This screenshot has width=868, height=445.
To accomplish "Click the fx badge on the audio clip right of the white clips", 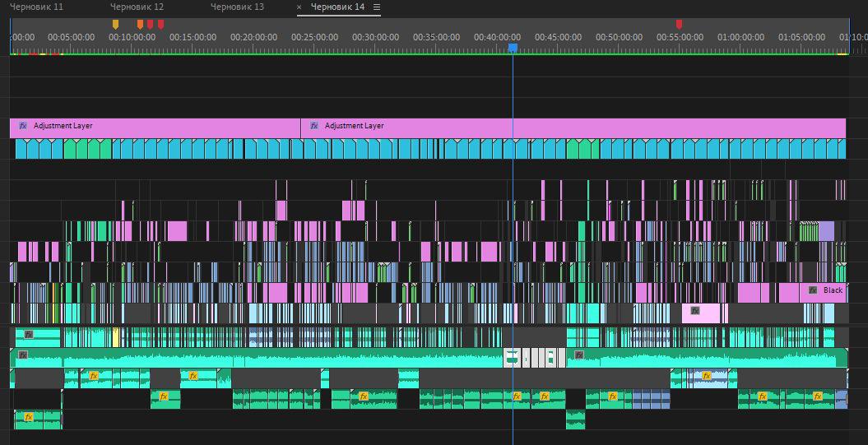I will [x=579, y=355].
